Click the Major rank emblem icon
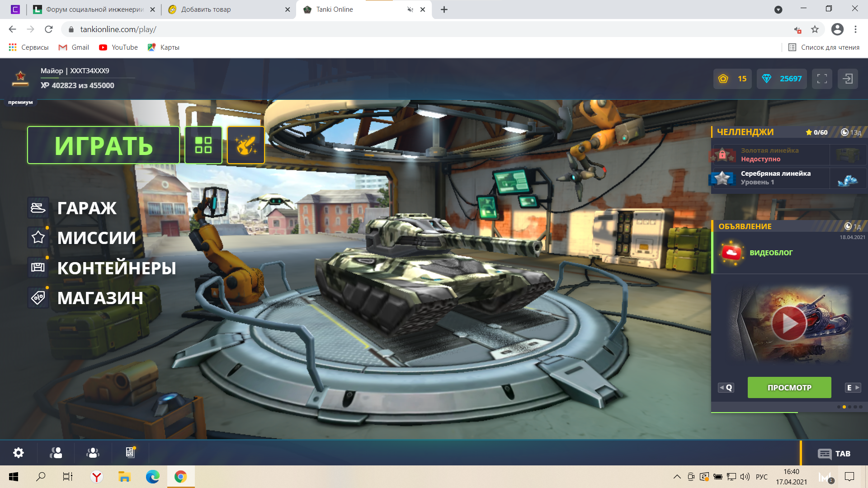The height and width of the screenshot is (488, 868). pos(20,79)
